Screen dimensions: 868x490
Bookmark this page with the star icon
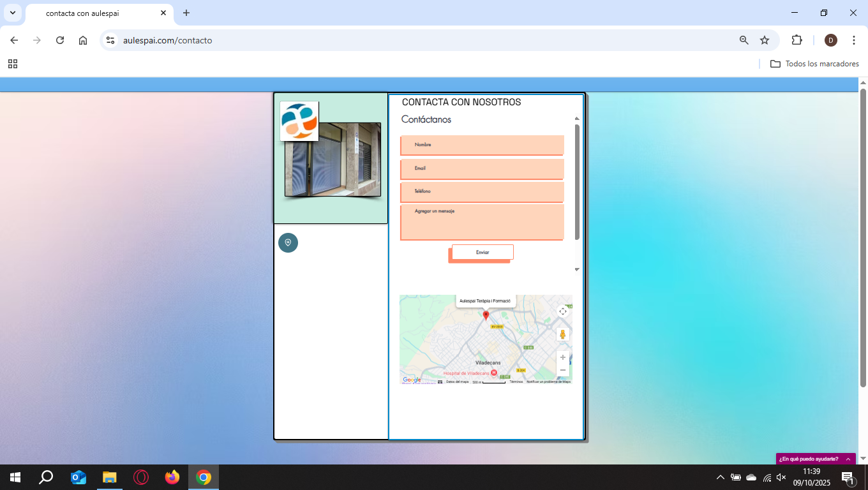(x=765, y=40)
